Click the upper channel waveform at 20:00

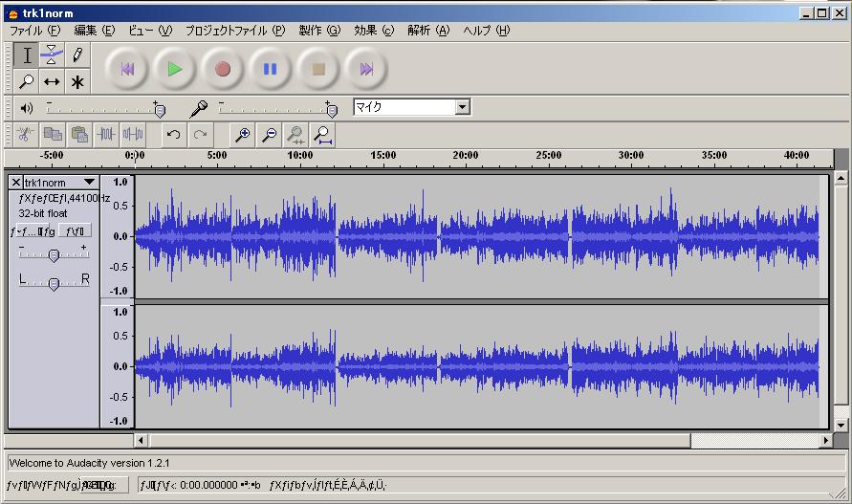[x=466, y=236]
